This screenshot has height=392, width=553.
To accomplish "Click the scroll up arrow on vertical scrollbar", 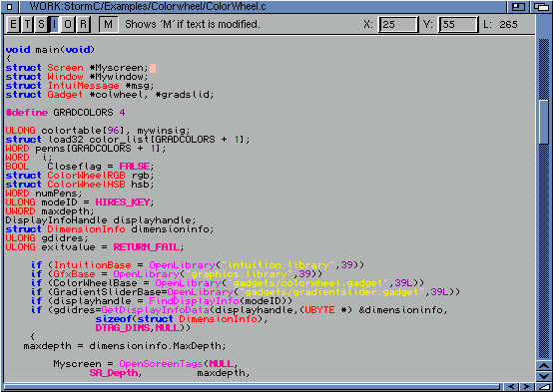I will coord(544,366).
